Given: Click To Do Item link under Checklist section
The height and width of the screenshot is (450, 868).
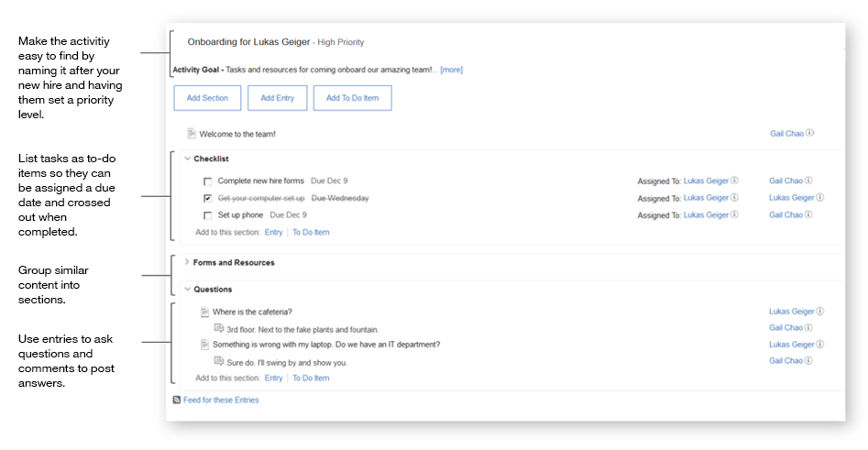Looking at the screenshot, I should pyautogui.click(x=311, y=233).
